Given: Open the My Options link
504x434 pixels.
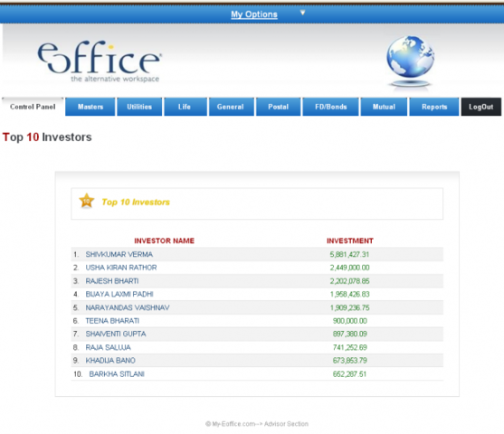Looking at the screenshot, I should (x=254, y=14).
